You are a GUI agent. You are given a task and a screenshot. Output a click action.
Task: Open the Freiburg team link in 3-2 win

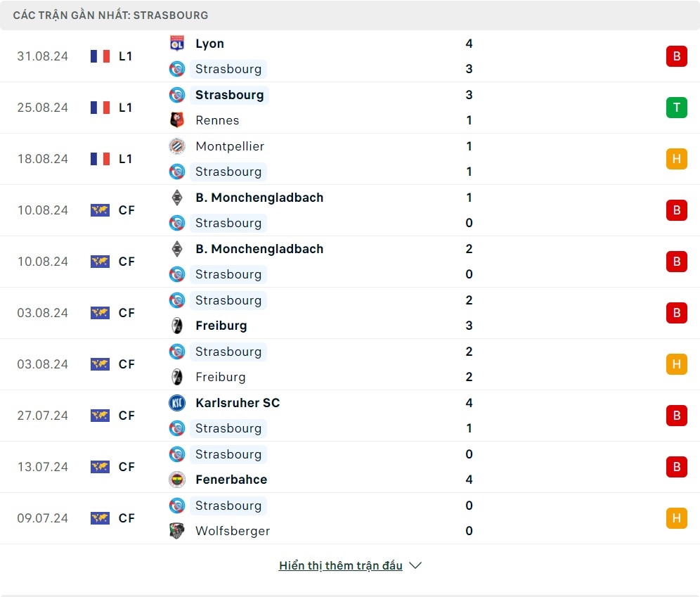(221, 326)
